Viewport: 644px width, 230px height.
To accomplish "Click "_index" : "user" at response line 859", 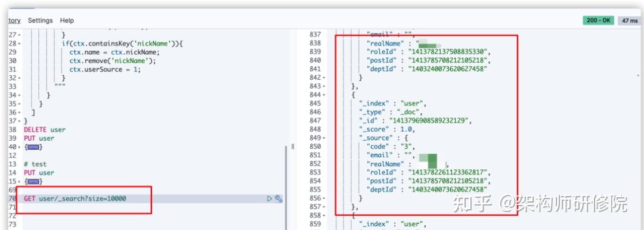I will 392,224.
